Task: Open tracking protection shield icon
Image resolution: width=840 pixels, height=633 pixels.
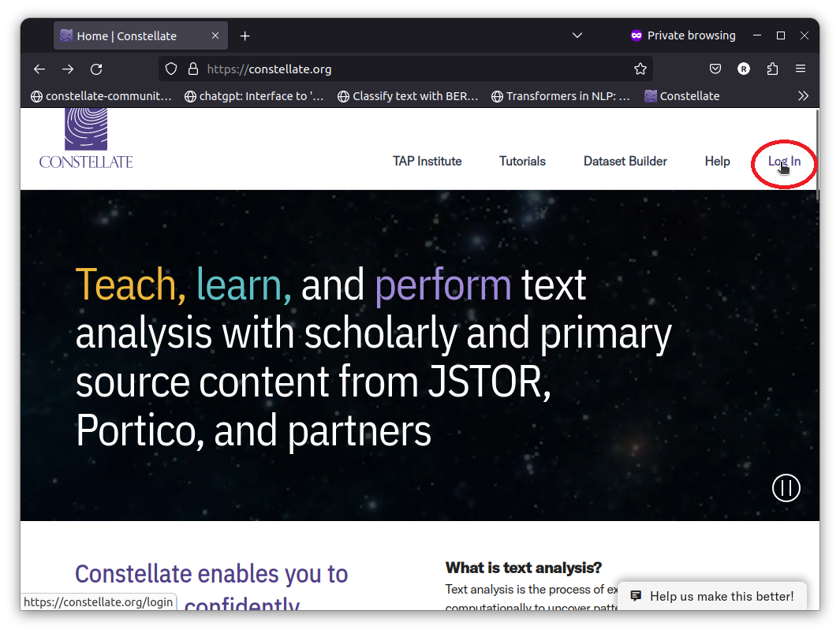Action: tap(171, 69)
